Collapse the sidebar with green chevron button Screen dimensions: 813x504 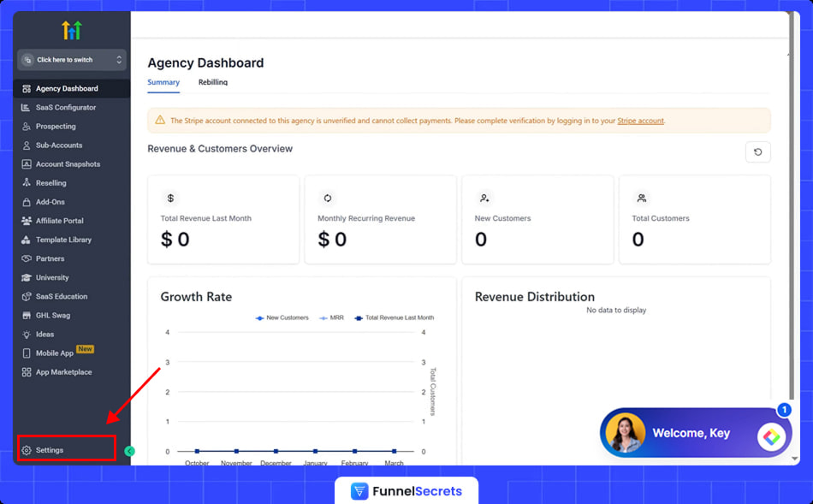130,451
